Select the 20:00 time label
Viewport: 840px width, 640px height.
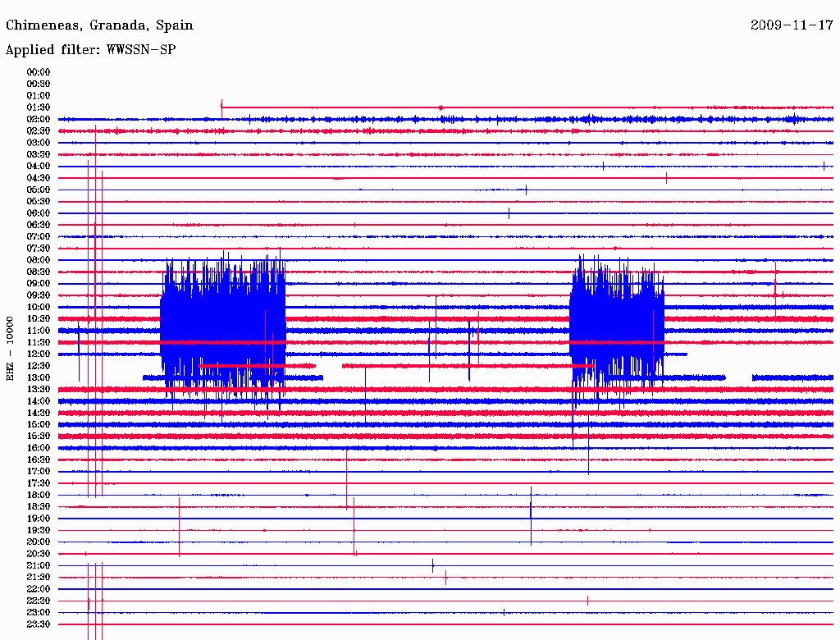[39, 542]
